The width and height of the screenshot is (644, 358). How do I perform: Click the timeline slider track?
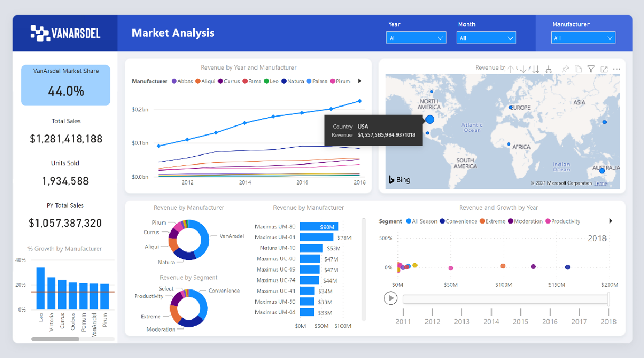coord(505,299)
